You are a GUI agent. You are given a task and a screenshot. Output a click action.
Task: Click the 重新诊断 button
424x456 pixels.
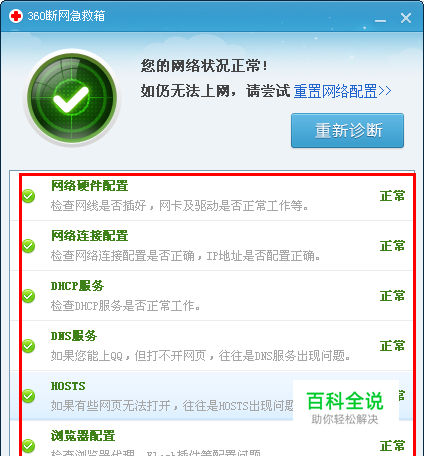pos(347,130)
